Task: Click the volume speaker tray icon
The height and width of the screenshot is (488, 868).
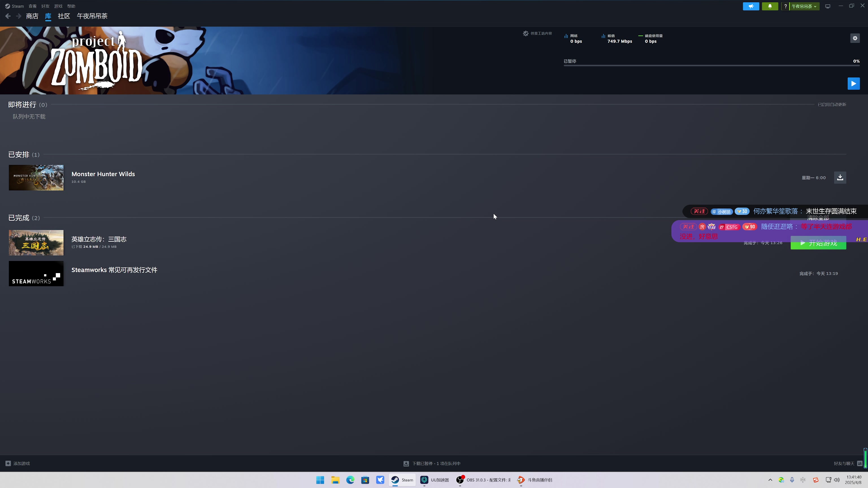Action: click(837, 480)
